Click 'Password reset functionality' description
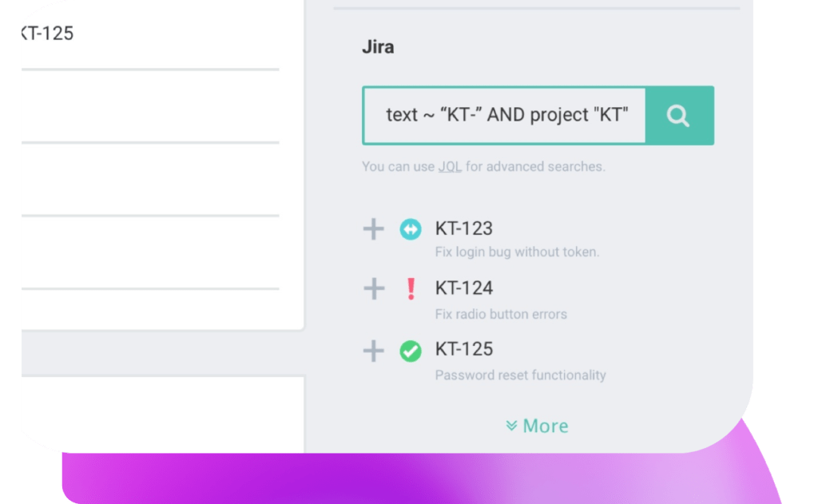Viewport: 818px width, 504px height. point(520,375)
